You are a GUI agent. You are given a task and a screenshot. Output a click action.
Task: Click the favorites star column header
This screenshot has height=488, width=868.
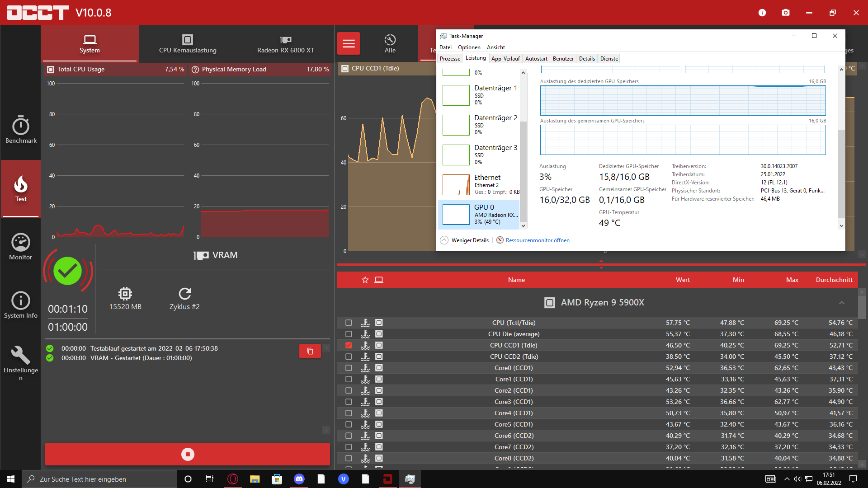pyautogui.click(x=365, y=280)
